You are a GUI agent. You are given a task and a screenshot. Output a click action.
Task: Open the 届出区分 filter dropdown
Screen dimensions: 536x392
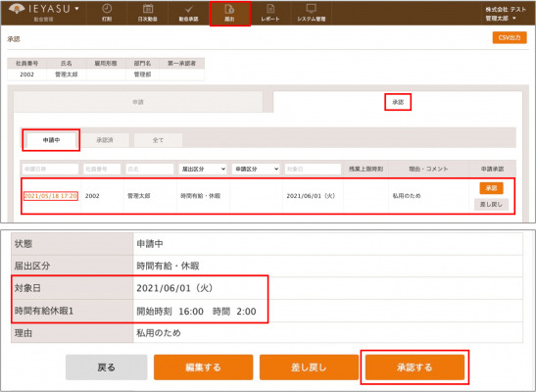pos(203,169)
